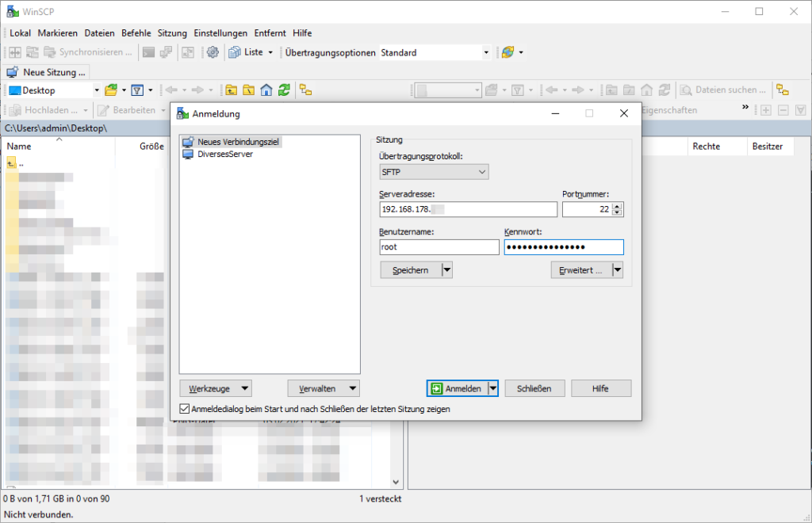Image resolution: width=812 pixels, height=523 pixels.
Task: Click the local panel filter funnel icon
Action: pos(136,90)
